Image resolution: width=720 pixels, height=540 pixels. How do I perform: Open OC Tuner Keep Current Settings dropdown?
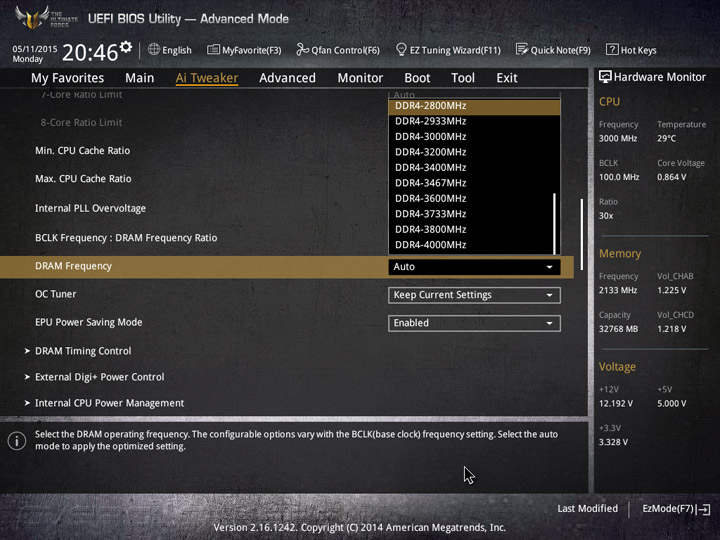coord(474,295)
